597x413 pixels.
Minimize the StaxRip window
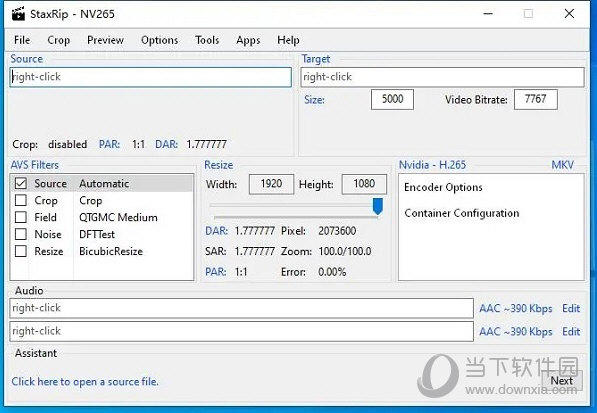pos(488,14)
